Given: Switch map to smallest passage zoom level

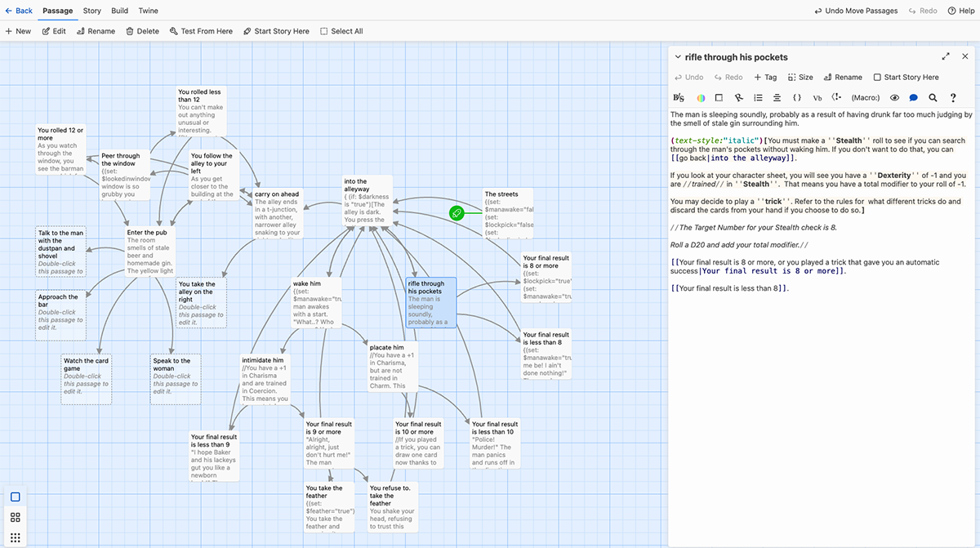Looking at the screenshot, I should 15,537.
